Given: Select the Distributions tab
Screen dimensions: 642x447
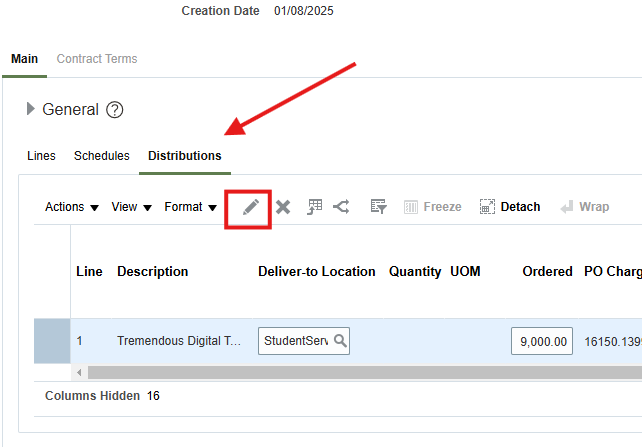Looking at the screenshot, I should tap(184, 156).
